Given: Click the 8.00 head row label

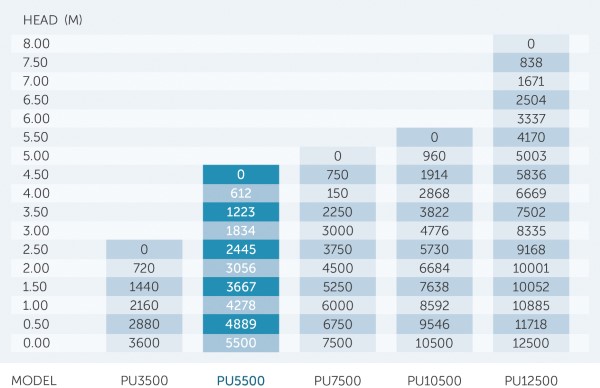Looking at the screenshot, I should click(x=36, y=44).
